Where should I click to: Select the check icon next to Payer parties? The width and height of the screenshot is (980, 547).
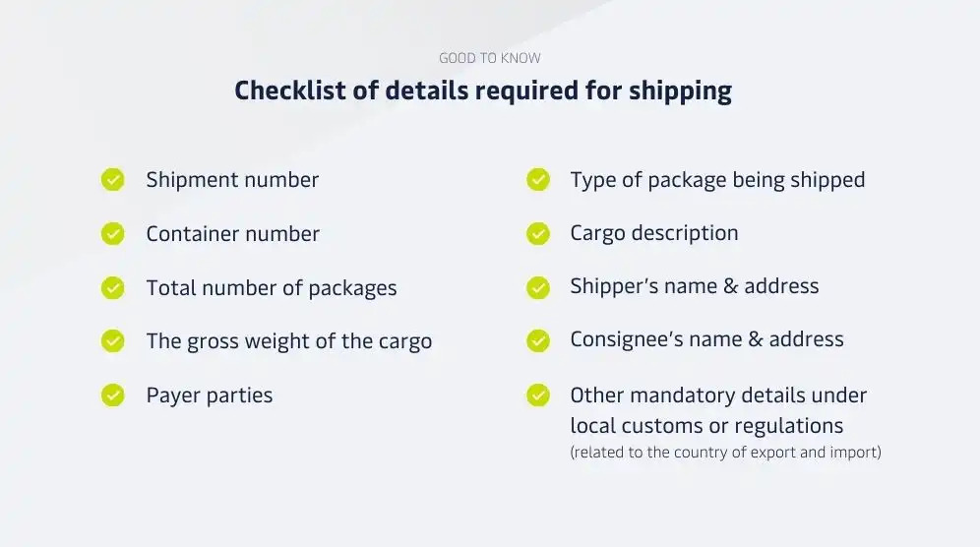click(x=112, y=395)
